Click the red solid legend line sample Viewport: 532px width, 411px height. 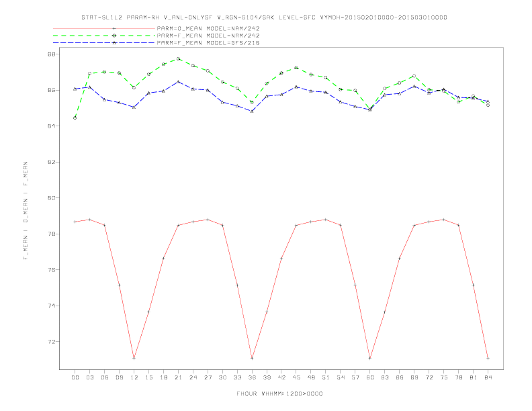[x=104, y=28]
